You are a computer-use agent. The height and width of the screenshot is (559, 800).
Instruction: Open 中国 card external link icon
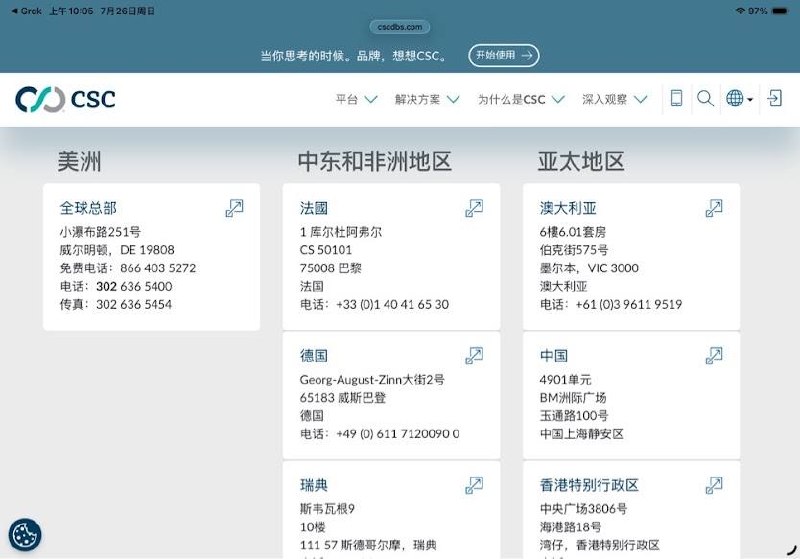(x=714, y=355)
